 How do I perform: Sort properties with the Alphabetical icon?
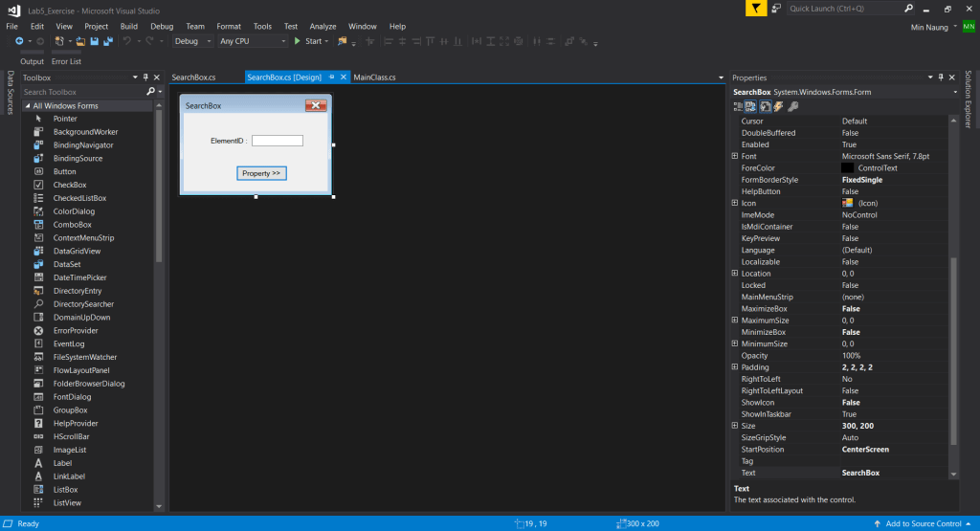[752, 106]
